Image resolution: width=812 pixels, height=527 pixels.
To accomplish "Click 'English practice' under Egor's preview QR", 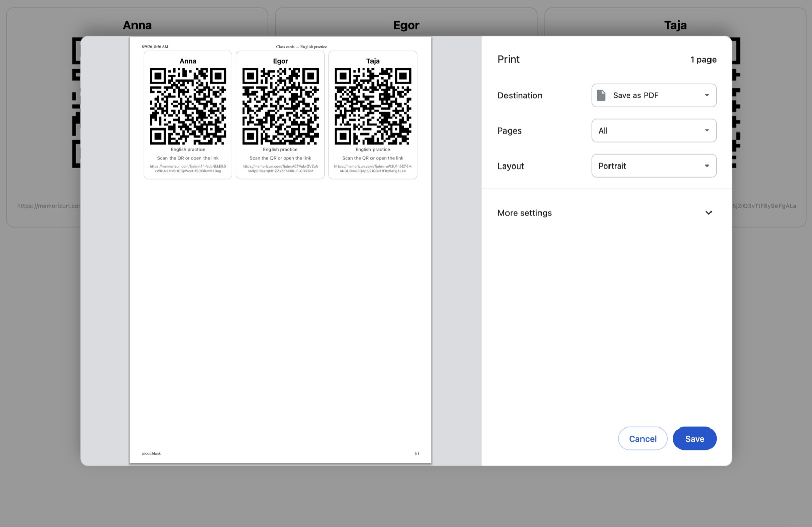I will [x=280, y=150].
